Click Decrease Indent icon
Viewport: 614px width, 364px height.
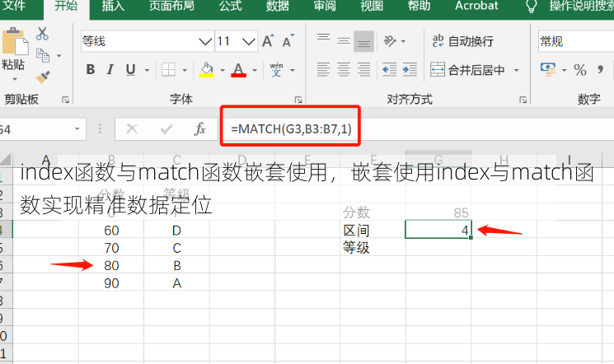(390, 70)
